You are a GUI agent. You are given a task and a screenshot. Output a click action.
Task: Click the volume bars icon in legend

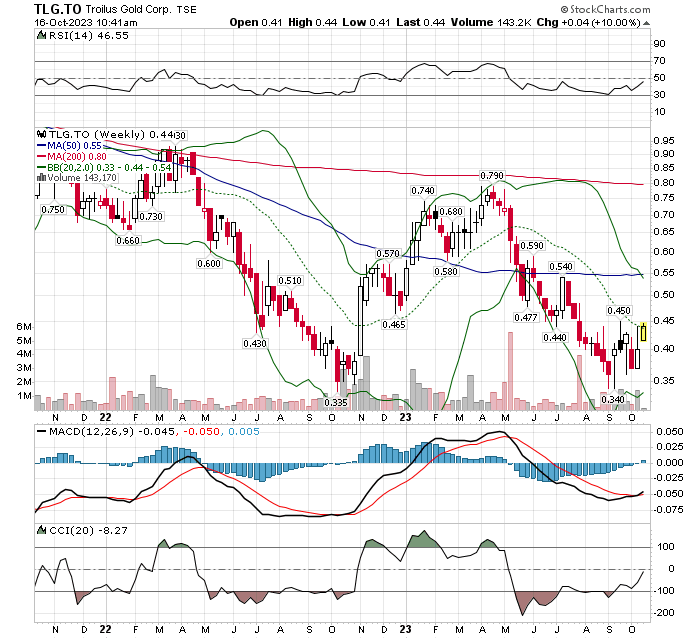[x=42, y=177]
